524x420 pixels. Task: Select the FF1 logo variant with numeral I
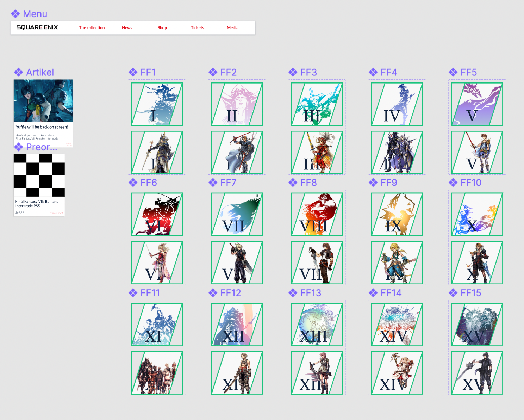[x=157, y=104]
